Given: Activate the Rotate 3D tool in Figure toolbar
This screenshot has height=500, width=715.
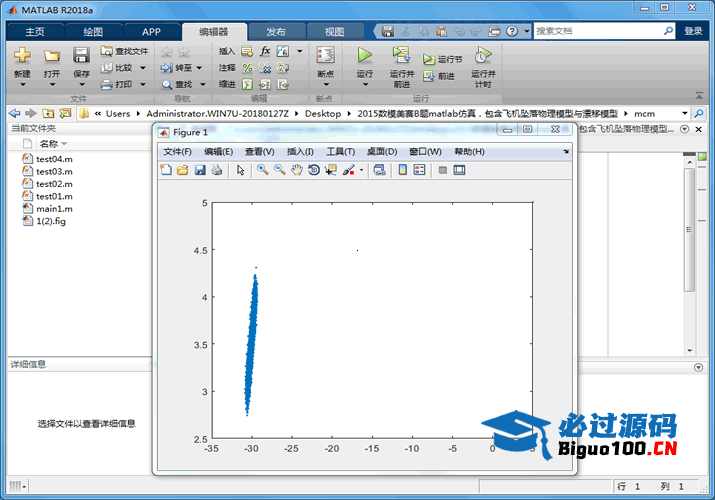Looking at the screenshot, I should tap(314, 170).
